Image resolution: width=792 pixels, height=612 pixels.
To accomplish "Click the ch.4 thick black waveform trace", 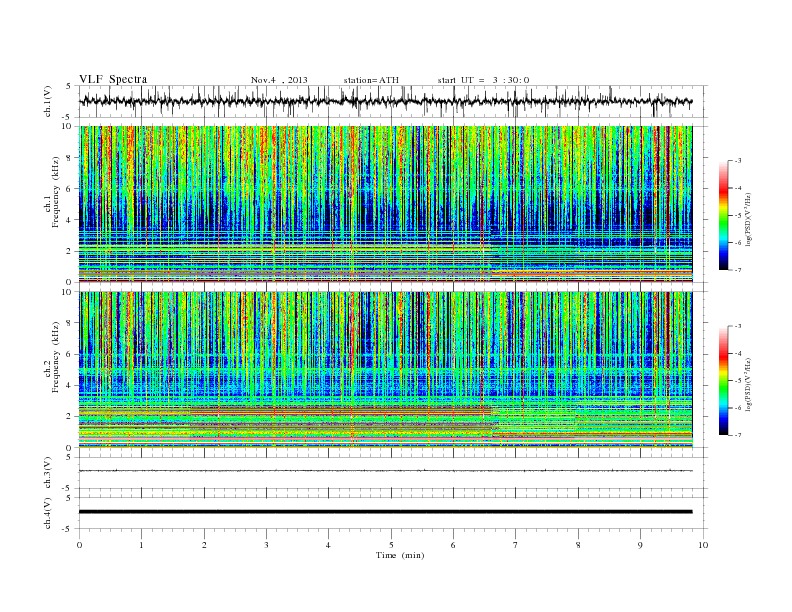I will pyautogui.click(x=385, y=512).
